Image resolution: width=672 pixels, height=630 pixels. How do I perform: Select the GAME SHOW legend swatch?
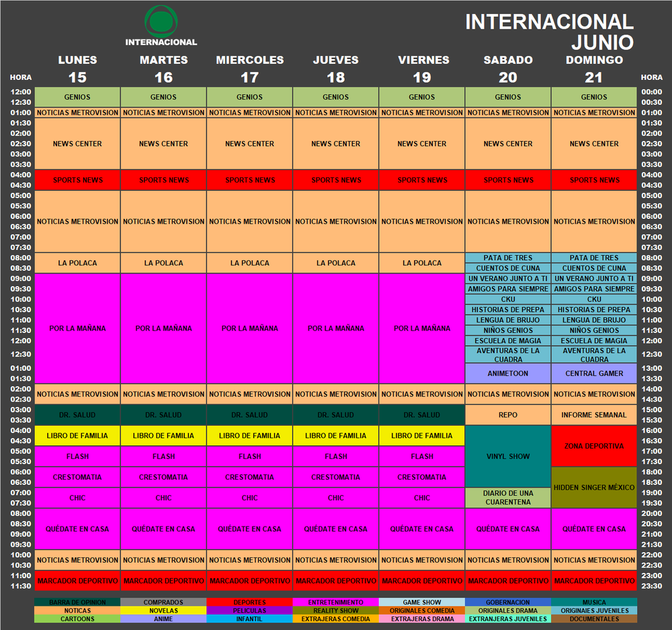pos(421,602)
